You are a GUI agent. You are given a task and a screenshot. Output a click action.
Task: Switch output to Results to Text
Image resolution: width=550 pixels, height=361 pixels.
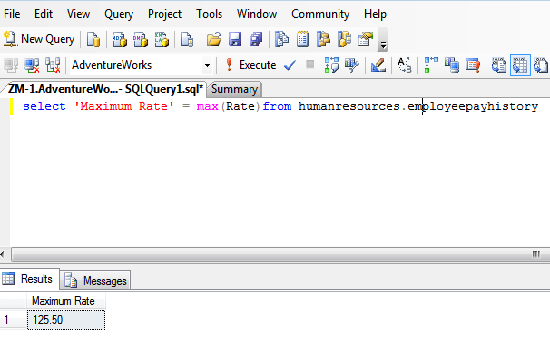coord(499,65)
